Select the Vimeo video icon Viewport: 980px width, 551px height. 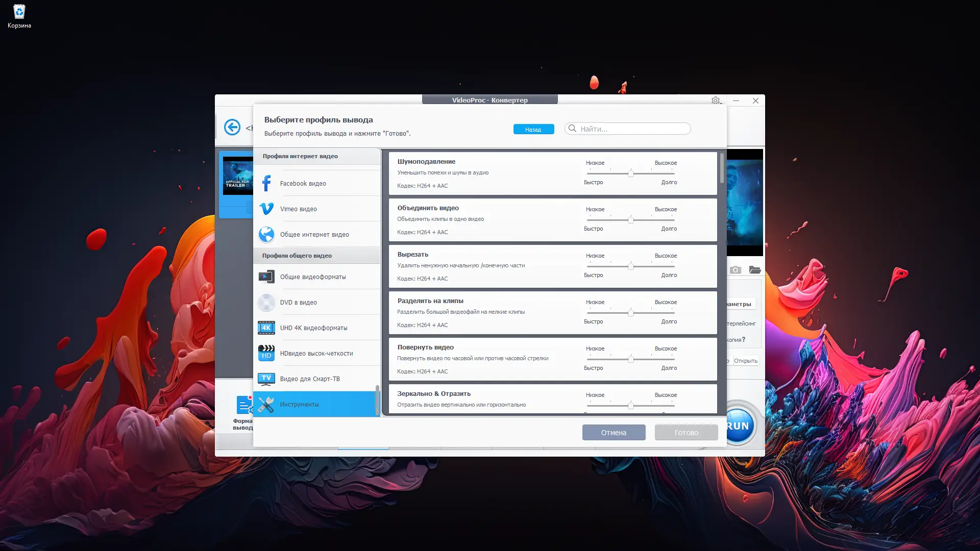pos(266,209)
